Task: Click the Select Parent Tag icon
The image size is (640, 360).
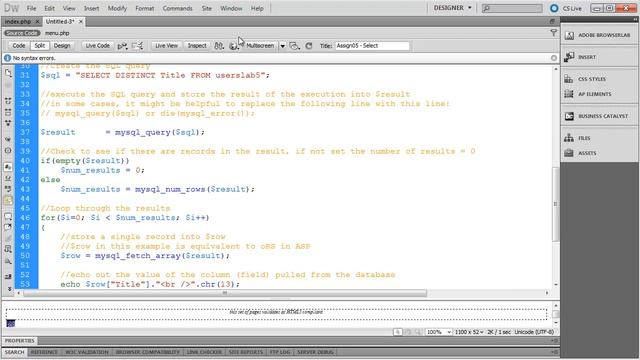Action: click(x=8, y=139)
